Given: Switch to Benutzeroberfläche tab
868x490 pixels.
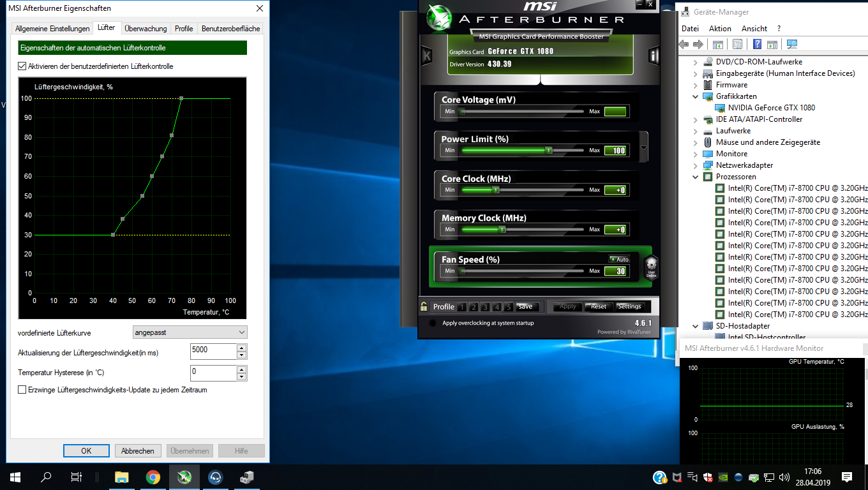Looking at the screenshot, I should point(230,29).
